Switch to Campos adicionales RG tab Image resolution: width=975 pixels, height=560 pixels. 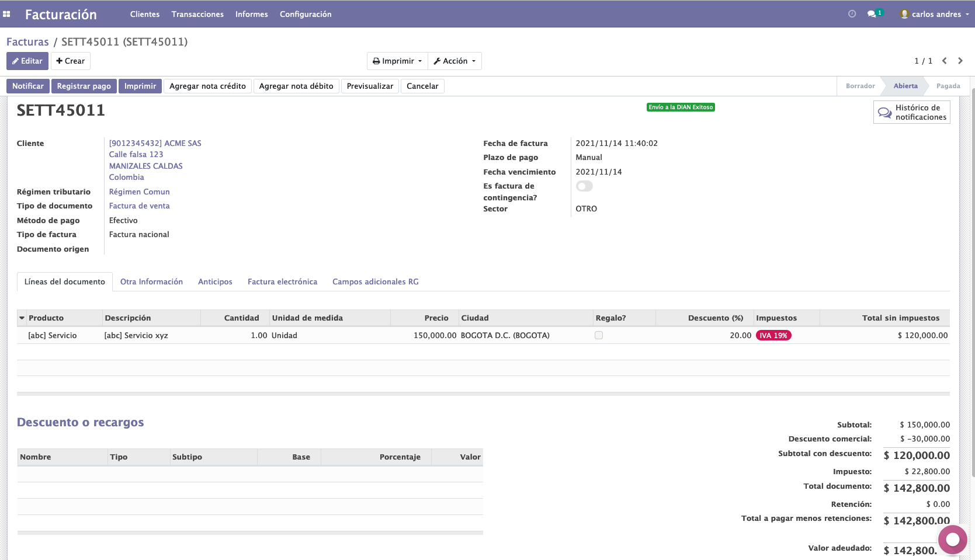click(376, 281)
